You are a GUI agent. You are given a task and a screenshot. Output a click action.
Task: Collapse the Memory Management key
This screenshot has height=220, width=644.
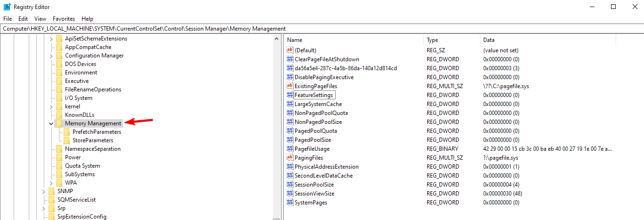tap(51, 123)
